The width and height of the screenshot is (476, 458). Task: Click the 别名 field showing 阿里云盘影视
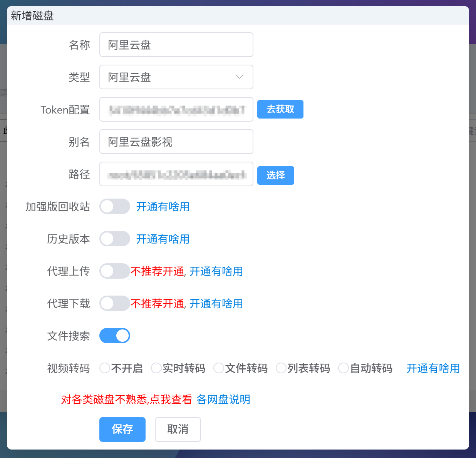coord(176,142)
